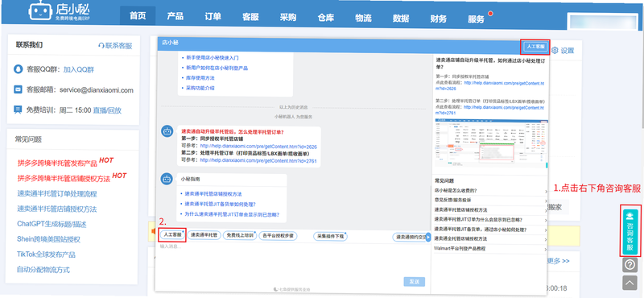Open 库存使用方法 chat link
This screenshot has width=644, height=298.
(x=200, y=77)
